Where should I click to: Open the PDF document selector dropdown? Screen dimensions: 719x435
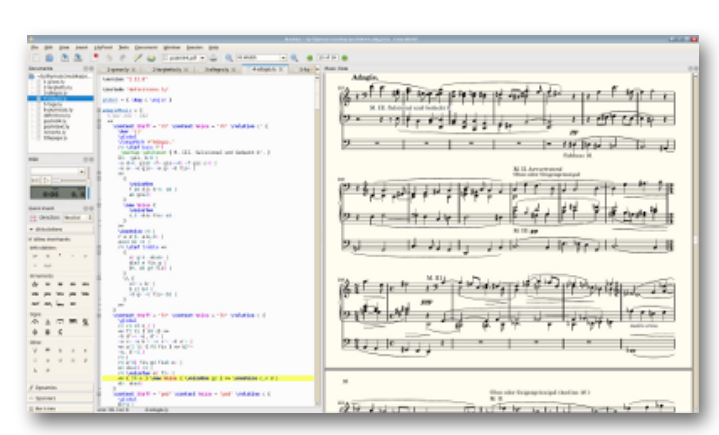click(183, 58)
